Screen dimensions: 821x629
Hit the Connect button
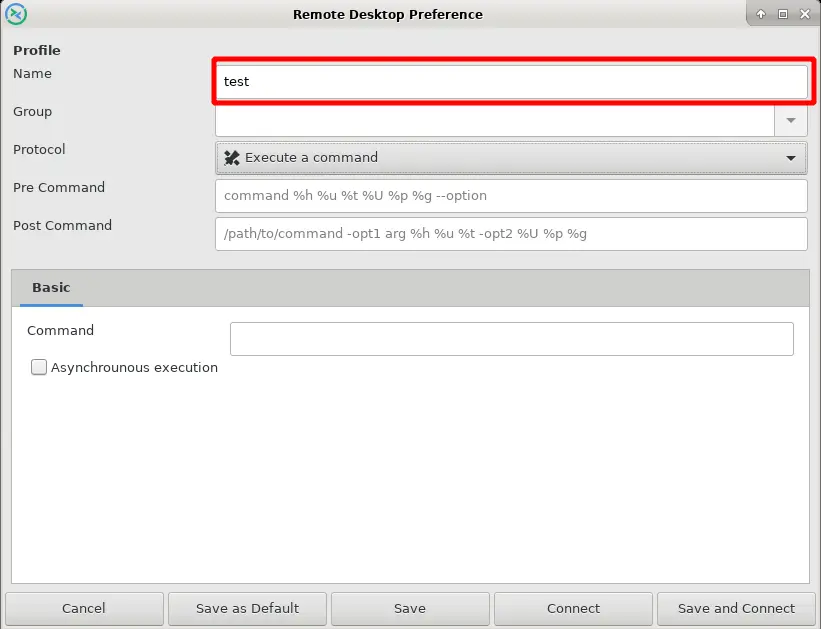click(x=573, y=608)
